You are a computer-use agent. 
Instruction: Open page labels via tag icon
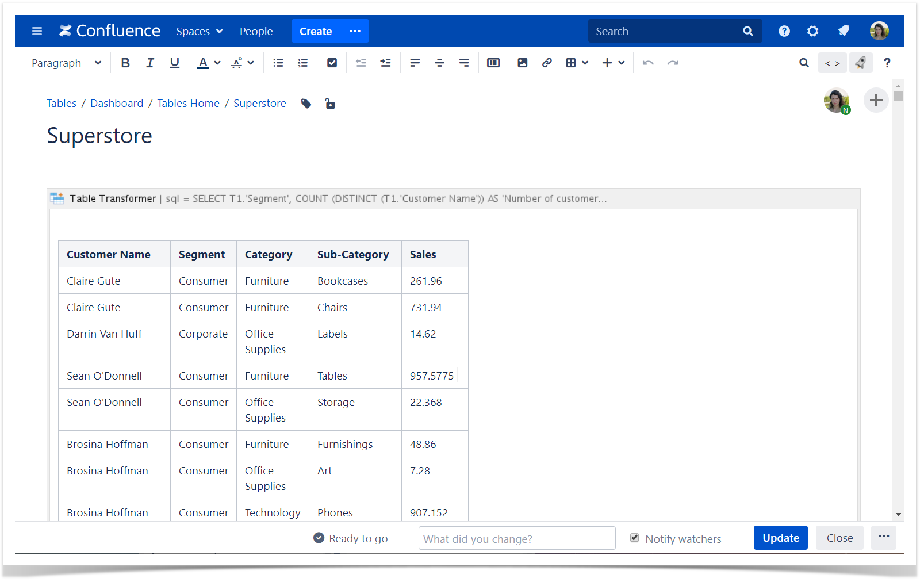point(306,104)
